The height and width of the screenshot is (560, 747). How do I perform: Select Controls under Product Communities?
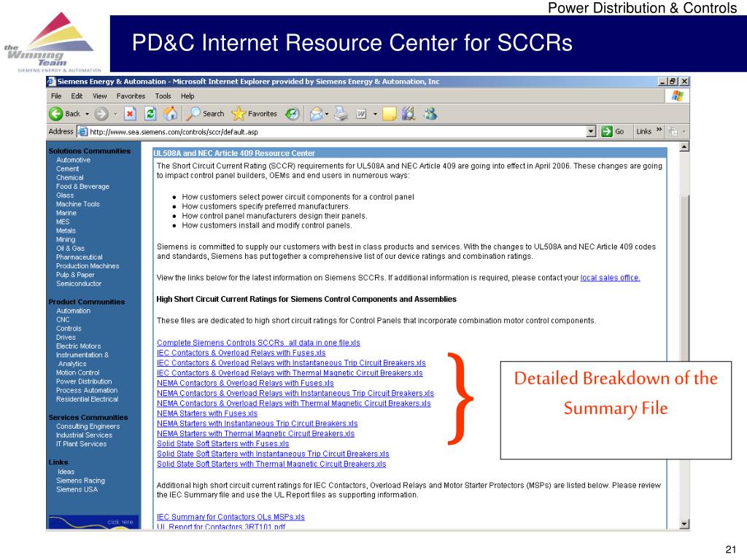(69, 329)
